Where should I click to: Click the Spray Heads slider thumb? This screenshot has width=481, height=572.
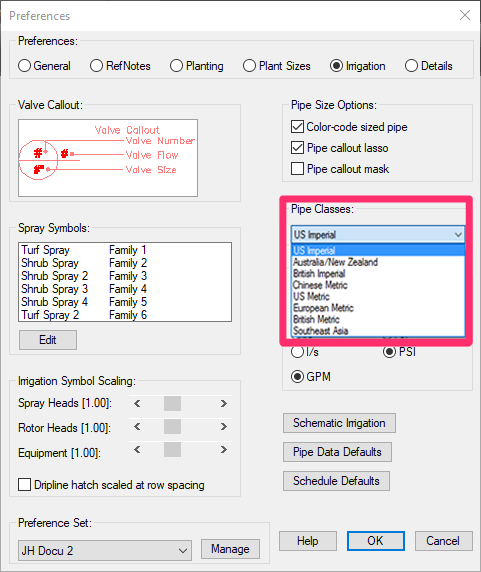pyautogui.click(x=172, y=403)
